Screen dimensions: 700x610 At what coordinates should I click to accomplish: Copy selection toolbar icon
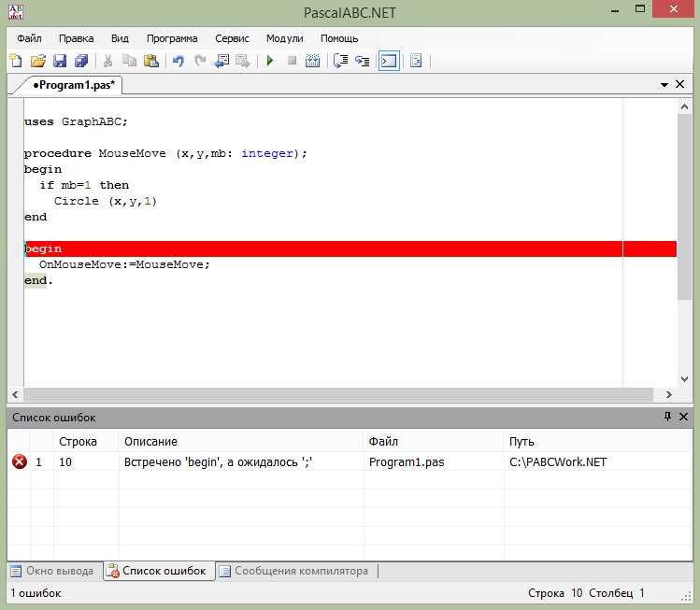(x=130, y=61)
